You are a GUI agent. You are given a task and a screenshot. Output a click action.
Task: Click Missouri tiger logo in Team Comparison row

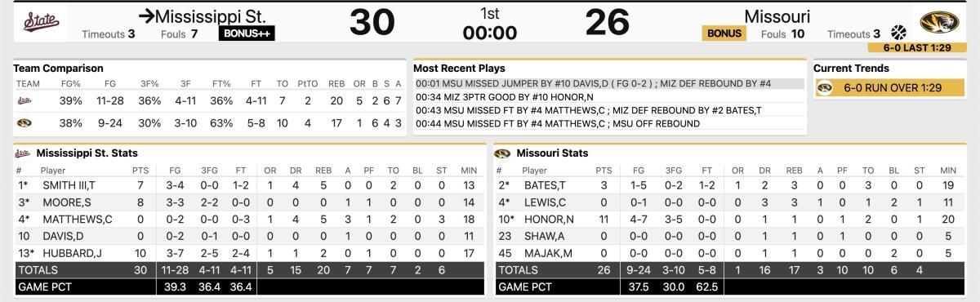[24, 124]
